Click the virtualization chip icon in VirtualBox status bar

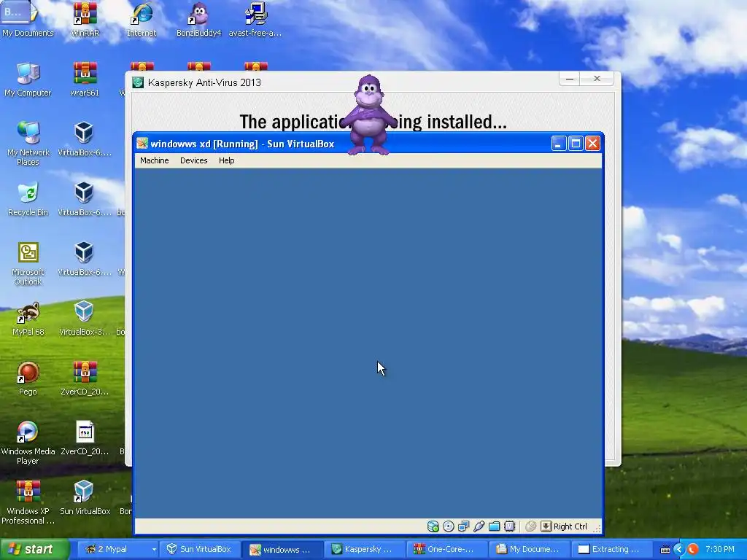coord(510,526)
